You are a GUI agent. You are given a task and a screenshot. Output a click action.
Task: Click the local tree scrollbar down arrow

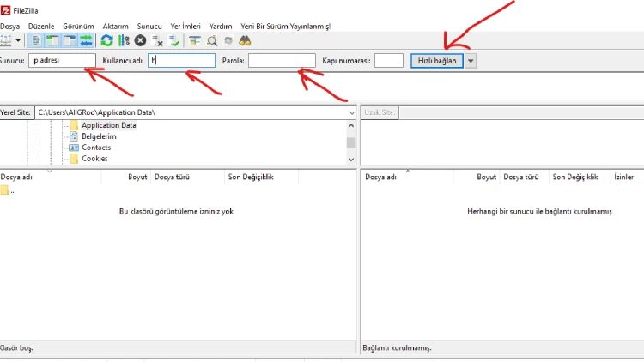(x=351, y=159)
